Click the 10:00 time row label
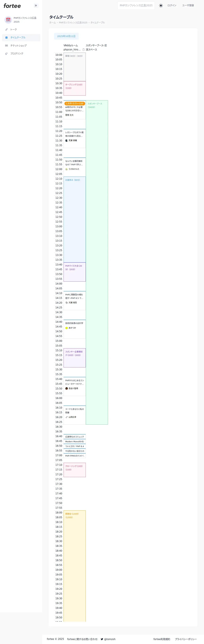 click(x=59, y=55)
